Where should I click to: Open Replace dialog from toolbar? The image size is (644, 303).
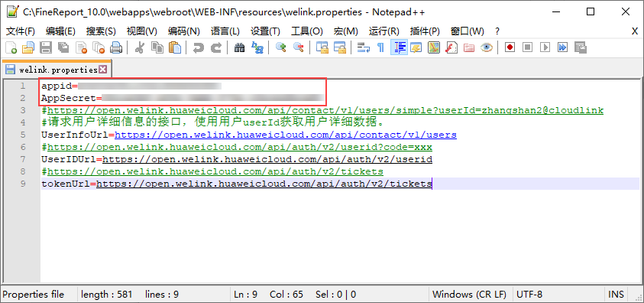pyautogui.click(x=257, y=47)
